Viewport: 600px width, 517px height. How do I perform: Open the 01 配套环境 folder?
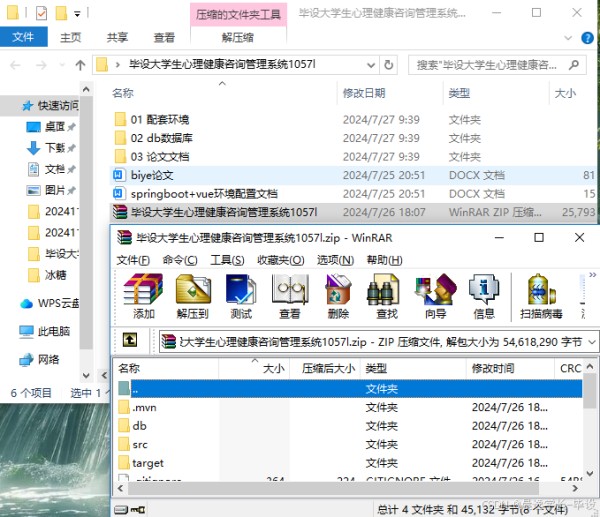click(160, 120)
